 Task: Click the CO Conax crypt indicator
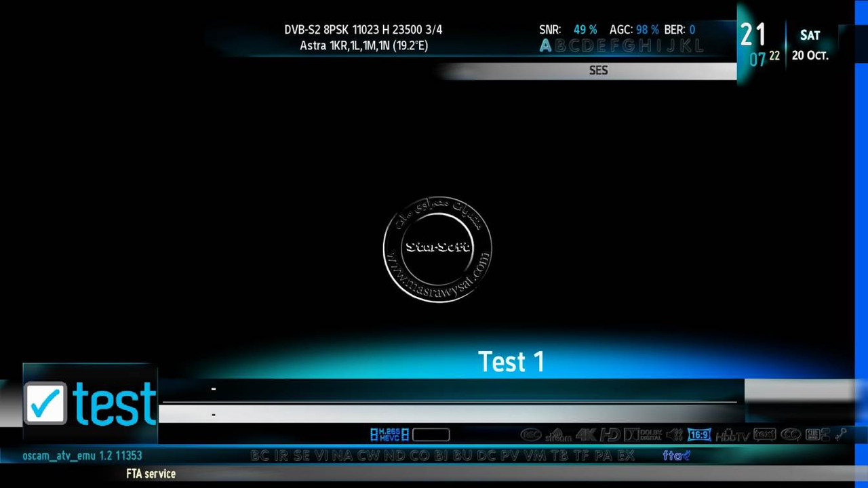point(420,455)
